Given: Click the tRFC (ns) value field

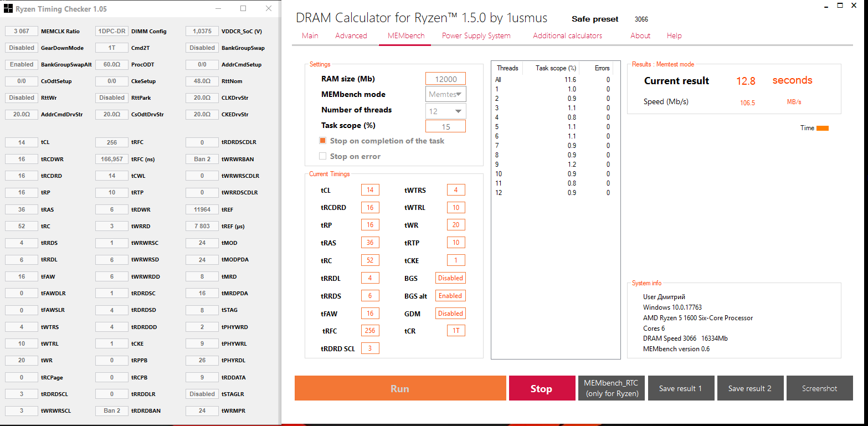Looking at the screenshot, I should pyautogui.click(x=112, y=159).
